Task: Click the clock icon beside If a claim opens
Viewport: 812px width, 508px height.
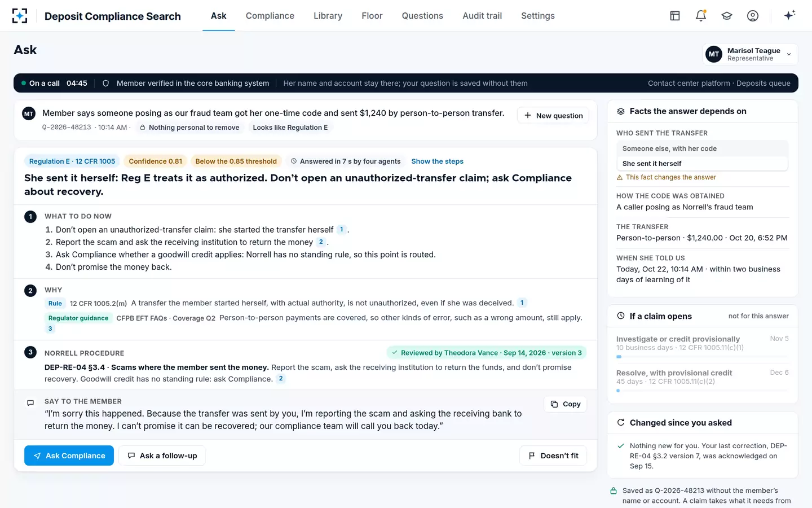Action: pyautogui.click(x=621, y=316)
